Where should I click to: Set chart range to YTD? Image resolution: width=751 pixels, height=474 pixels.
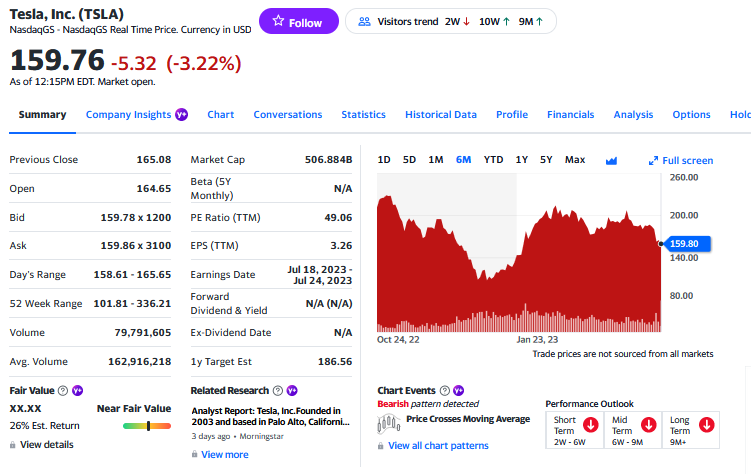tap(493, 160)
